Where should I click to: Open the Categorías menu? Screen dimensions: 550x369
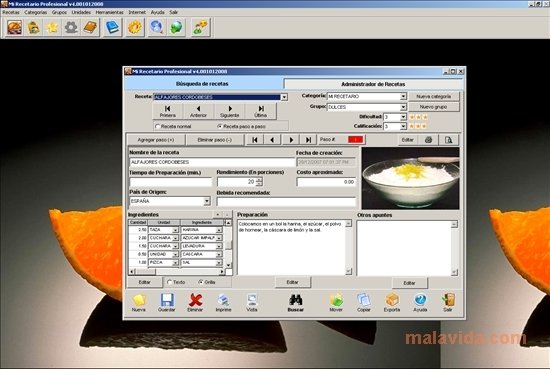coord(35,12)
